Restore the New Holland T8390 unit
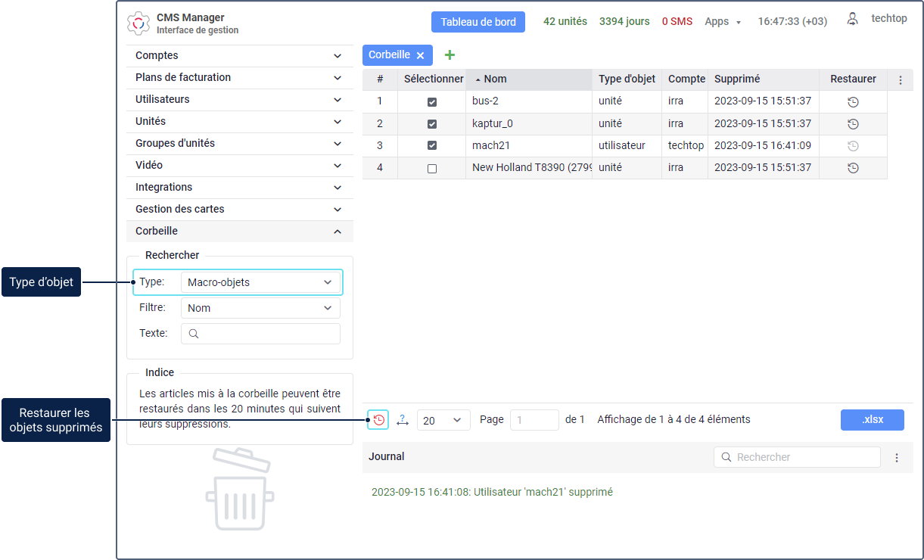The image size is (924, 560). pyautogui.click(x=853, y=168)
